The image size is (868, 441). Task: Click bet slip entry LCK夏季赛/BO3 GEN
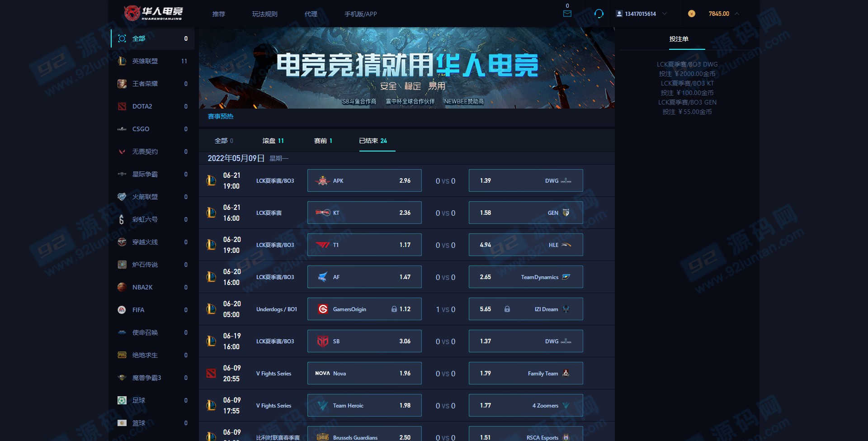click(687, 102)
